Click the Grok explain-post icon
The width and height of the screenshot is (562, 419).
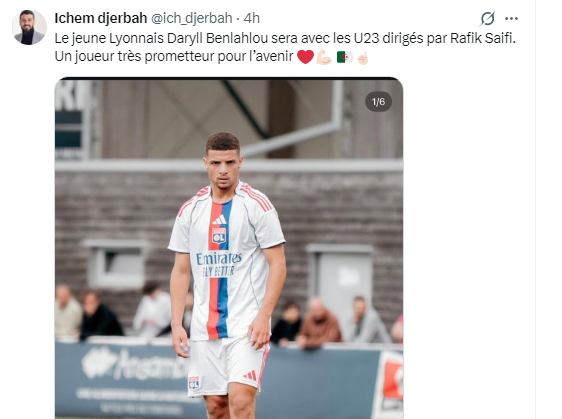pyautogui.click(x=487, y=18)
